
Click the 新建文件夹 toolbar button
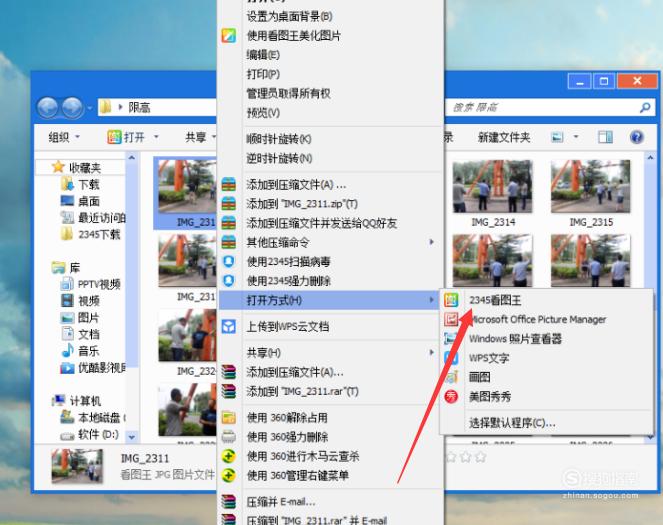[x=504, y=137]
